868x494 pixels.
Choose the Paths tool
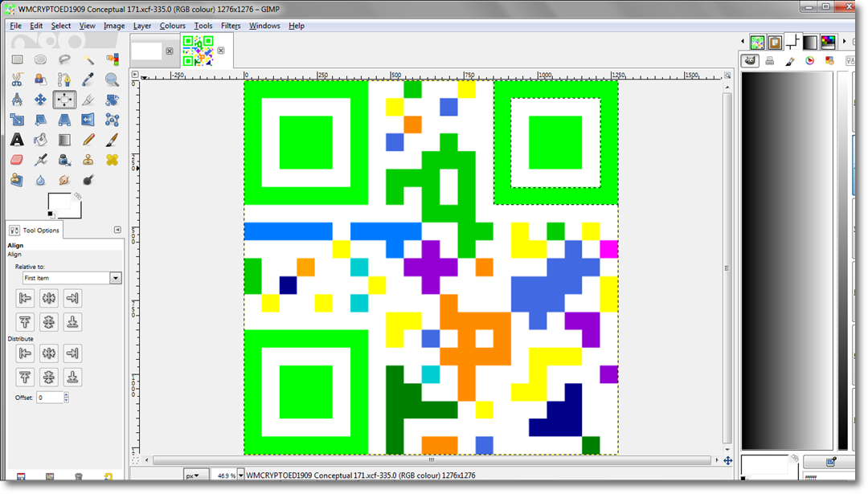click(64, 80)
